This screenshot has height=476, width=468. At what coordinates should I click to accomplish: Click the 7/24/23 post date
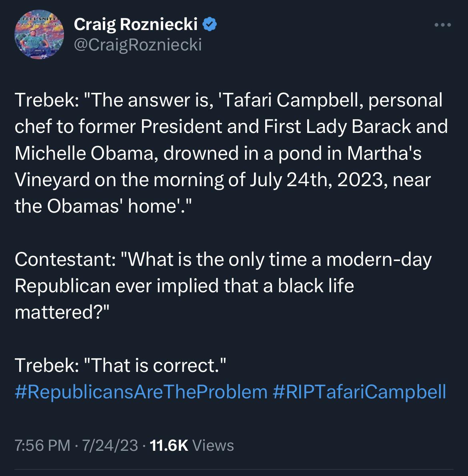110,445
